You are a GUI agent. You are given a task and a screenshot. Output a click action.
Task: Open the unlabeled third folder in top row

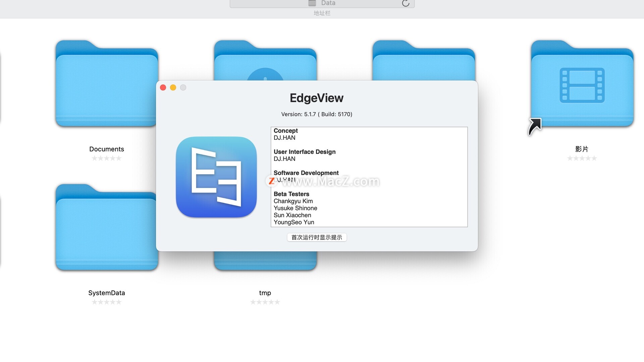point(424,60)
